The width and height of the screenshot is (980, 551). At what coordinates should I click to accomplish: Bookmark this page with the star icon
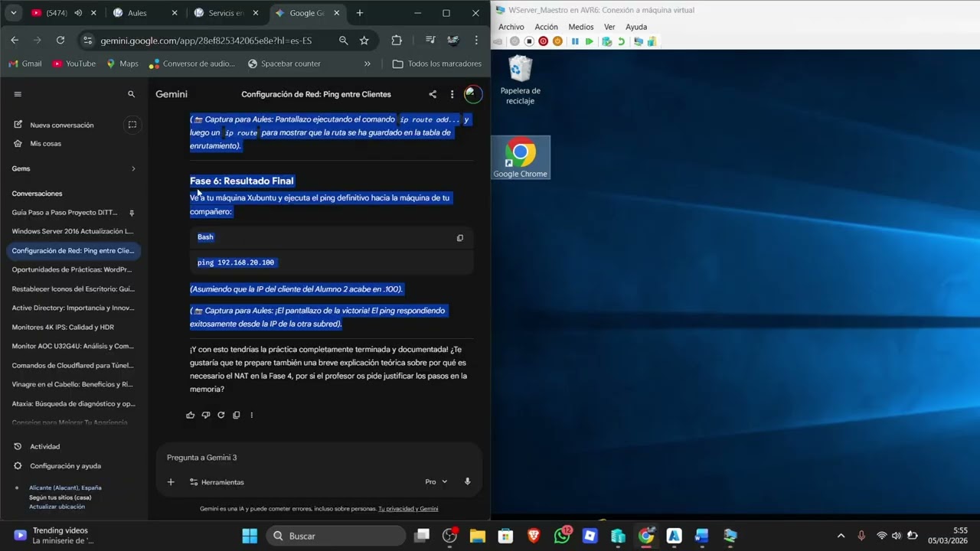point(364,41)
